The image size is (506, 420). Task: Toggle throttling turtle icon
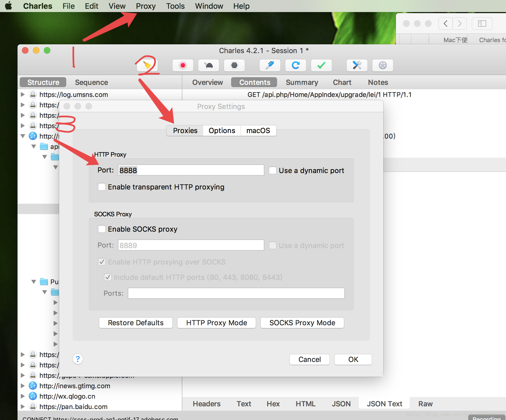(209, 65)
